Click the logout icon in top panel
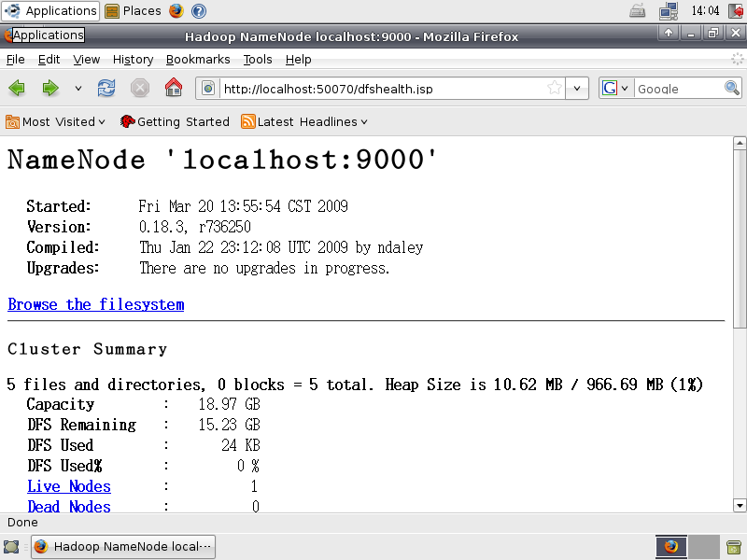 737,10
